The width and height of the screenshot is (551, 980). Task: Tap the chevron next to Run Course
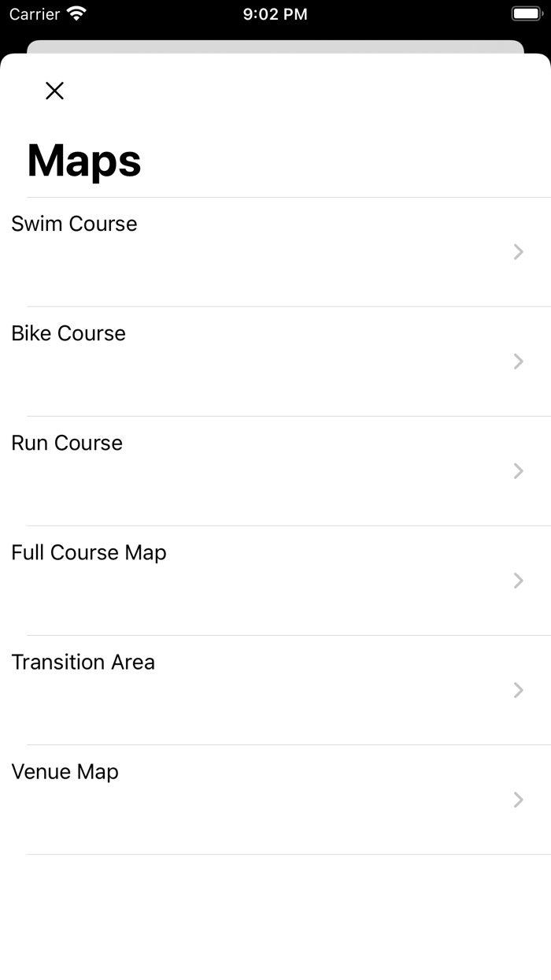[518, 470]
